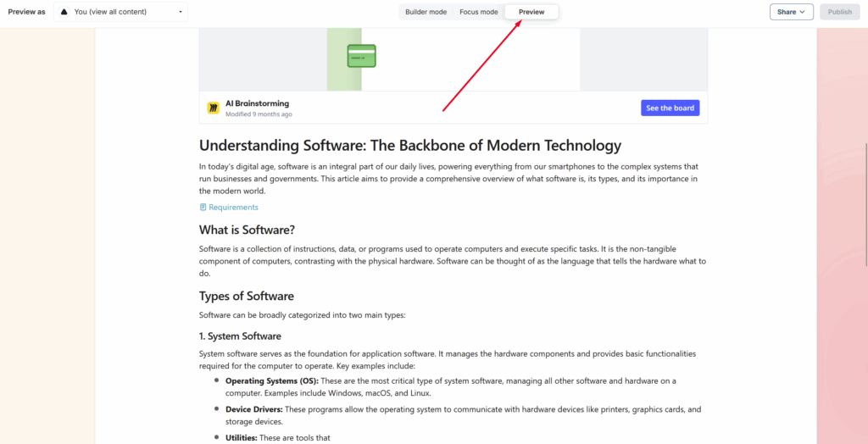Click the See the board button
Viewport: 868px width, 444px height.
(x=670, y=108)
